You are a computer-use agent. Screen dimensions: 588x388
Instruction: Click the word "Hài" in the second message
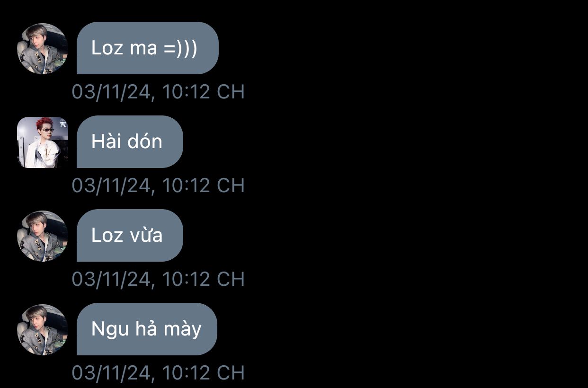[x=106, y=141]
